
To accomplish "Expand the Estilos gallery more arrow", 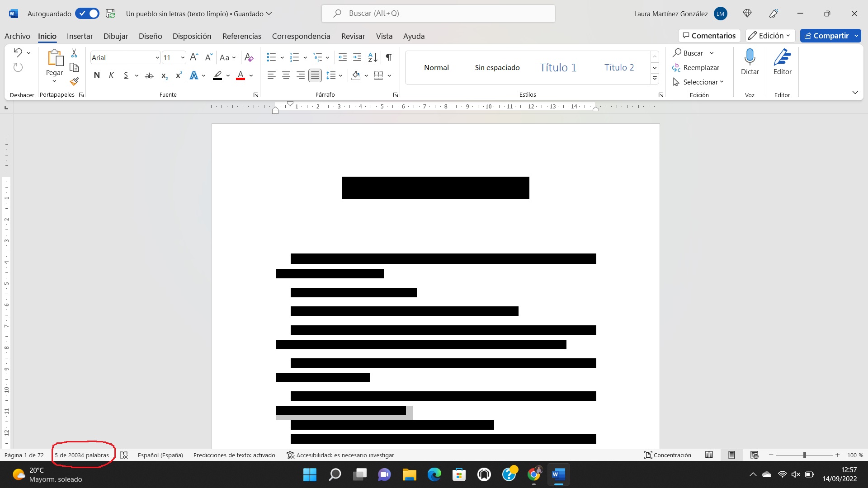I will 655,79.
